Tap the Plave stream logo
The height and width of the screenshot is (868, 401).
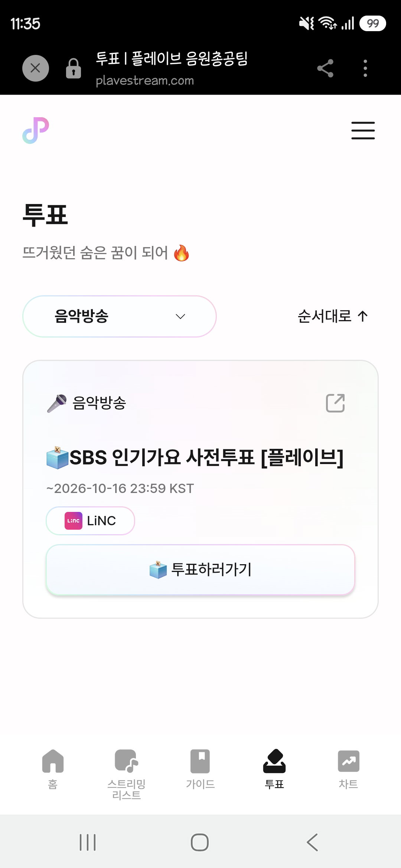(36, 131)
